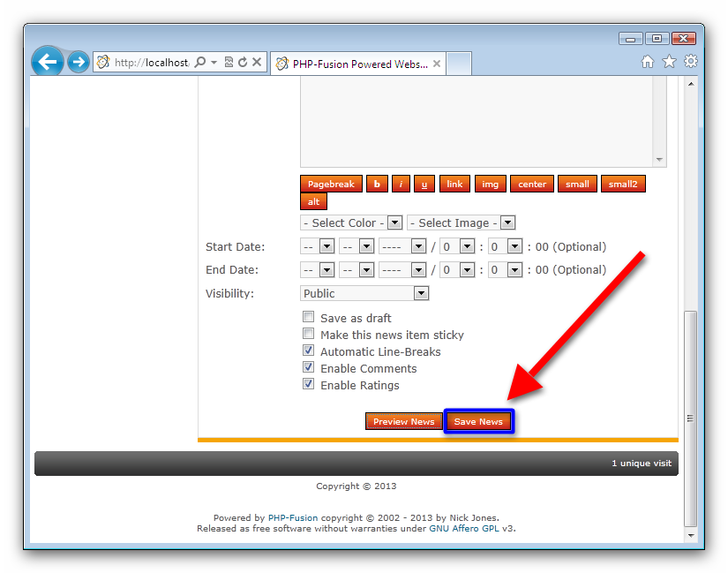Insert bold tag with the b button
The width and height of the screenshot is (728, 573).
tap(377, 184)
